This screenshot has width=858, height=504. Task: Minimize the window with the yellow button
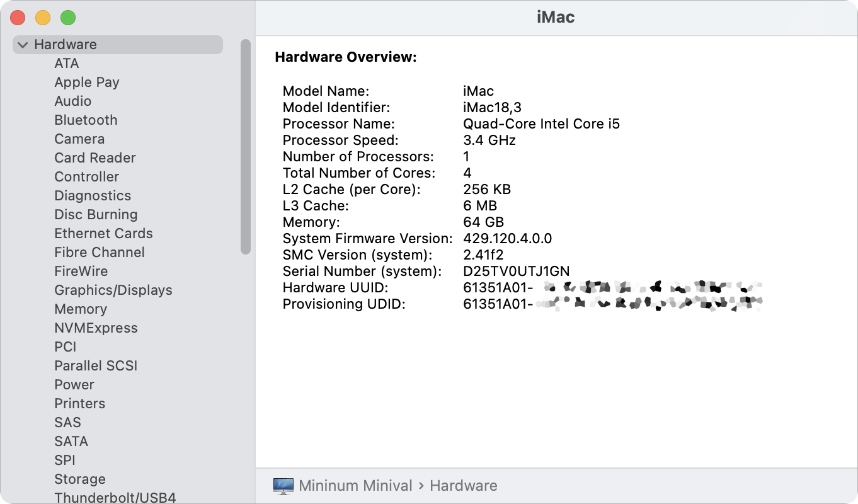[43, 18]
